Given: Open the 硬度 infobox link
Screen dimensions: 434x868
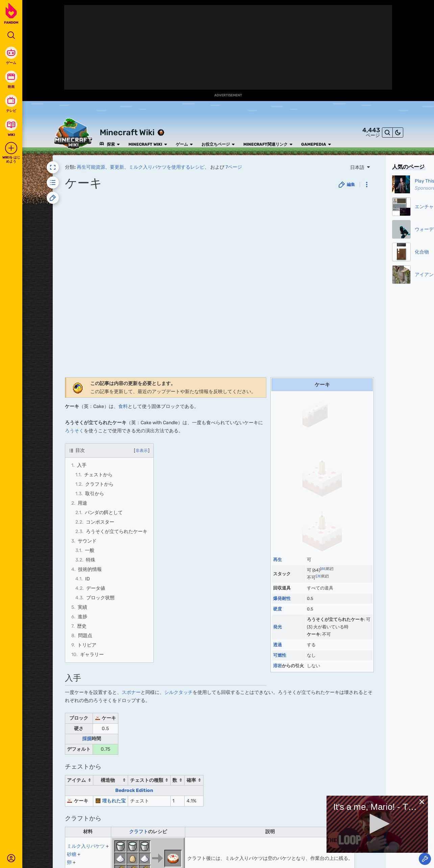Looking at the screenshot, I should pyautogui.click(x=278, y=609).
